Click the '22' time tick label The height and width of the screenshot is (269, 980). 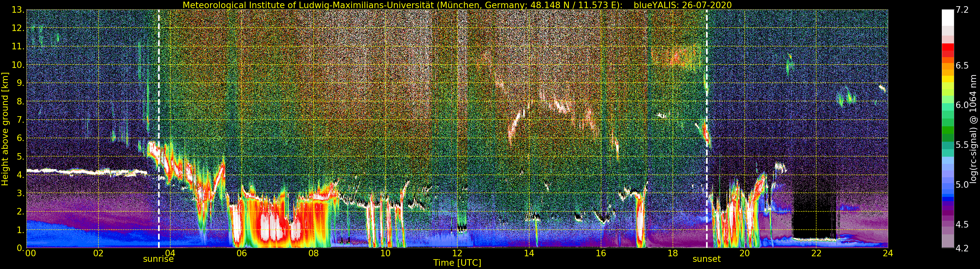coord(816,253)
